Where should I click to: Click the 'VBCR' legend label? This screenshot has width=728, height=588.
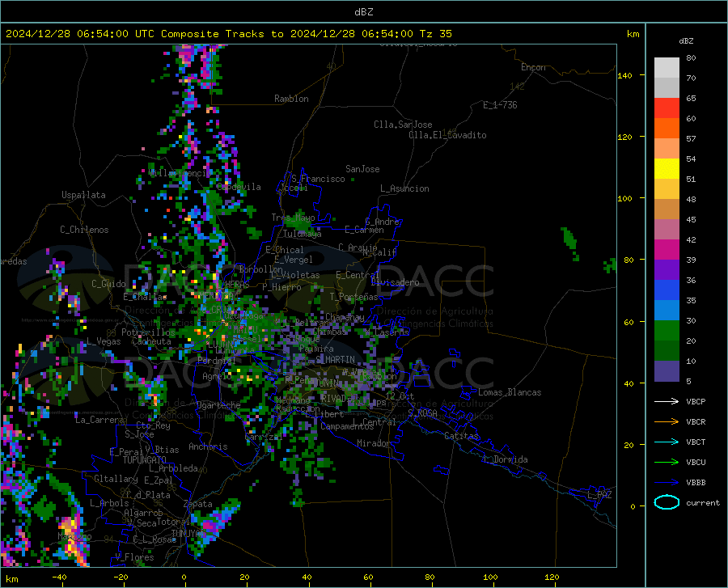(696, 422)
